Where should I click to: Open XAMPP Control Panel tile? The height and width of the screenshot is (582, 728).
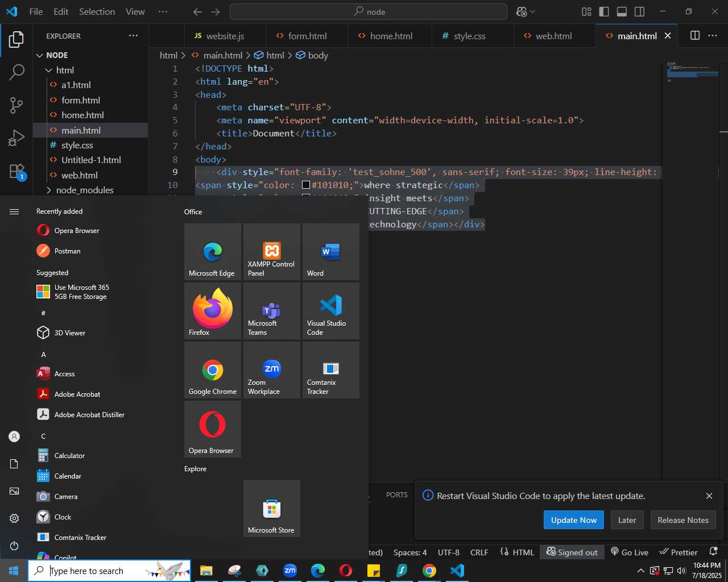pyautogui.click(x=272, y=252)
